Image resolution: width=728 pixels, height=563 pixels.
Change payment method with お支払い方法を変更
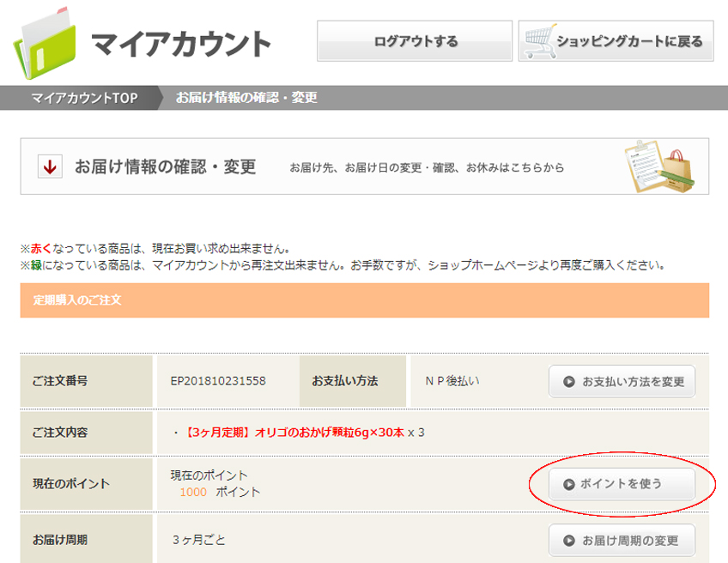click(x=622, y=382)
